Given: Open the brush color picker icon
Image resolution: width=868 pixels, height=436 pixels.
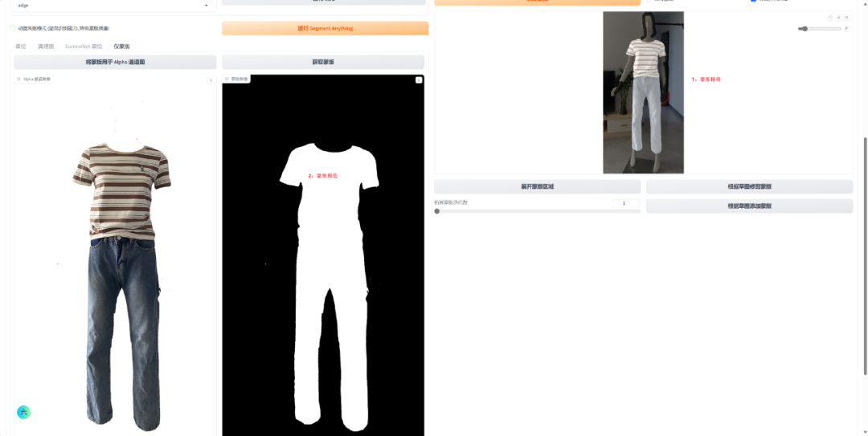Looking at the screenshot, I should pos(847,28).
